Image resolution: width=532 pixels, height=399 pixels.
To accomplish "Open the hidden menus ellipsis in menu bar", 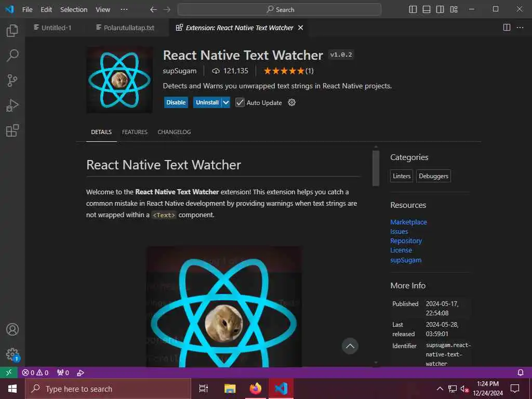I will pos(124,9).
